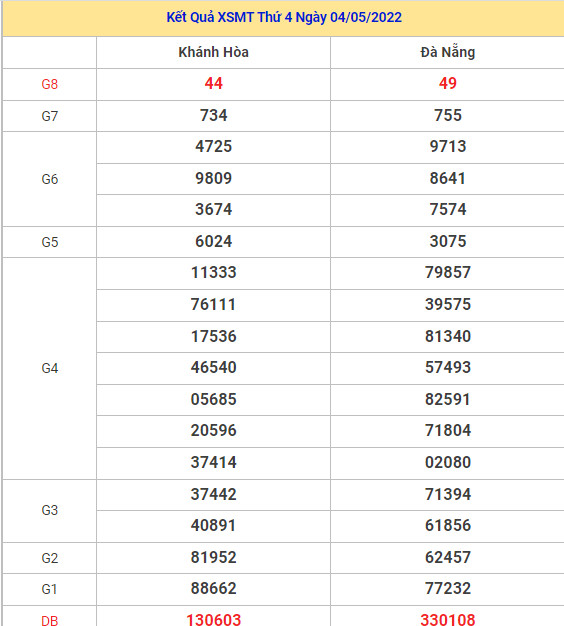Select number 11333

(214, 273)
